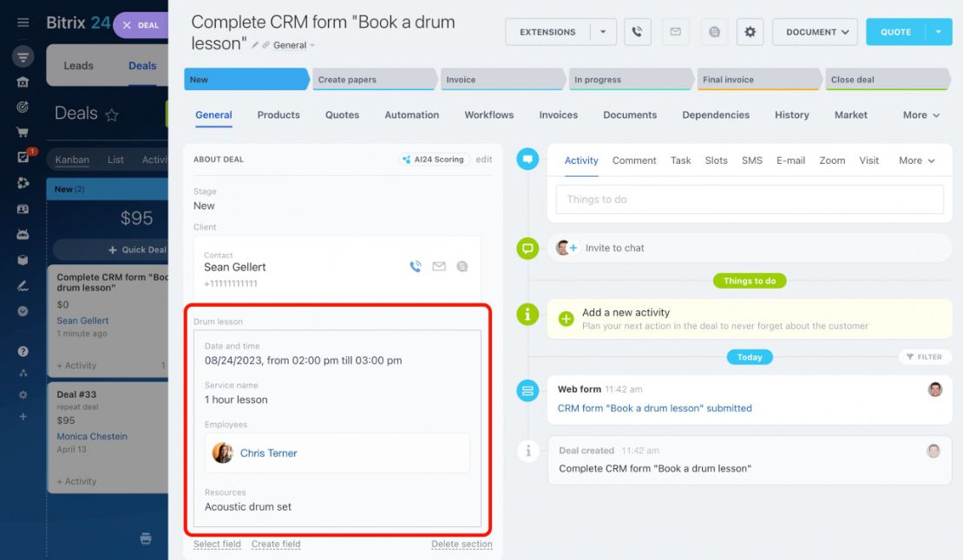Image resolution: width=963 pixels, height=560 pixels.
Task: Click Chris Terner's avatar thumbnail
Action: (222, 453)
